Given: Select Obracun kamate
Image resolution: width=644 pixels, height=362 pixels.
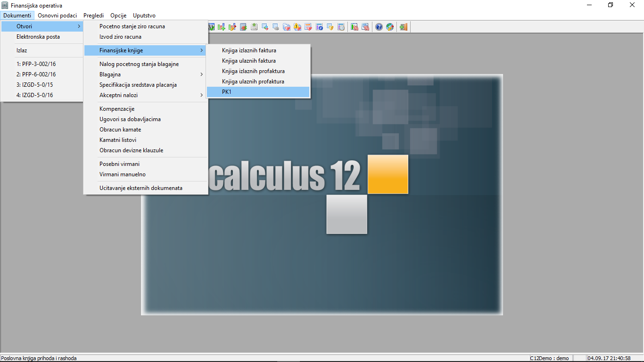Looking at the screenshot, I should 146,130.
